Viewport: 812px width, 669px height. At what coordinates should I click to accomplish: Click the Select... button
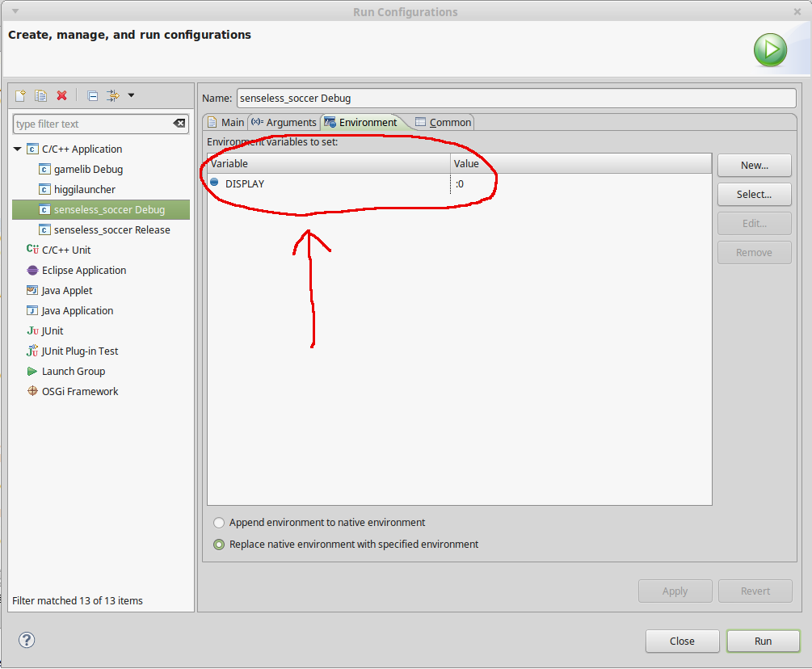click(x=754, y=194)
